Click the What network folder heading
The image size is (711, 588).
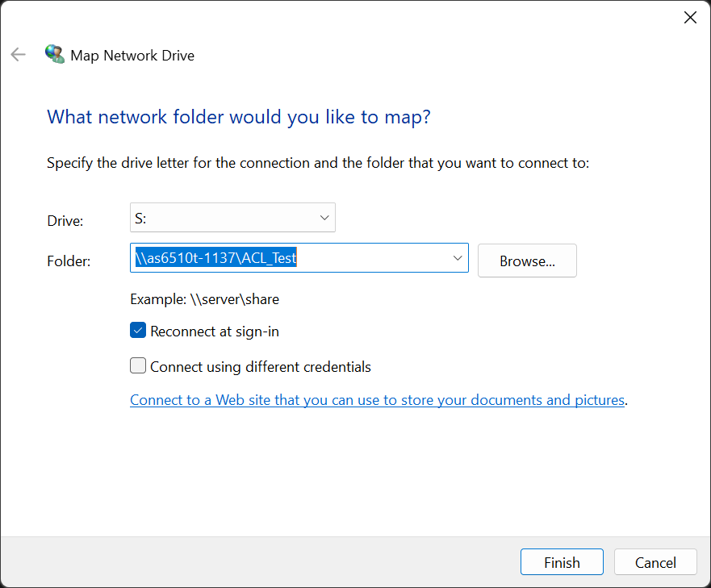point(239,117)
